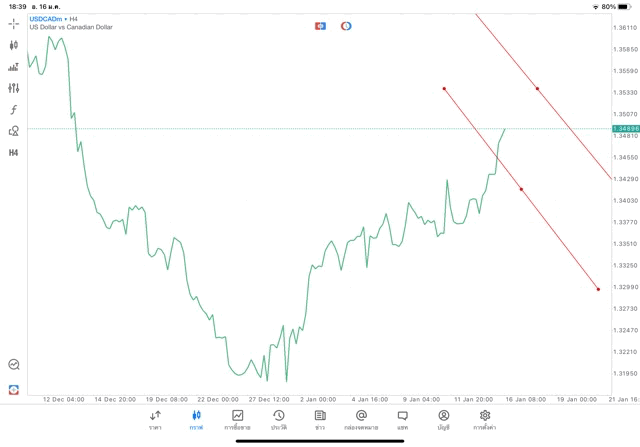Image resolution: width=640 pixels, height=447 pixels.
Task: Open the H4 timeframe selector
Action: pos(14,152)
